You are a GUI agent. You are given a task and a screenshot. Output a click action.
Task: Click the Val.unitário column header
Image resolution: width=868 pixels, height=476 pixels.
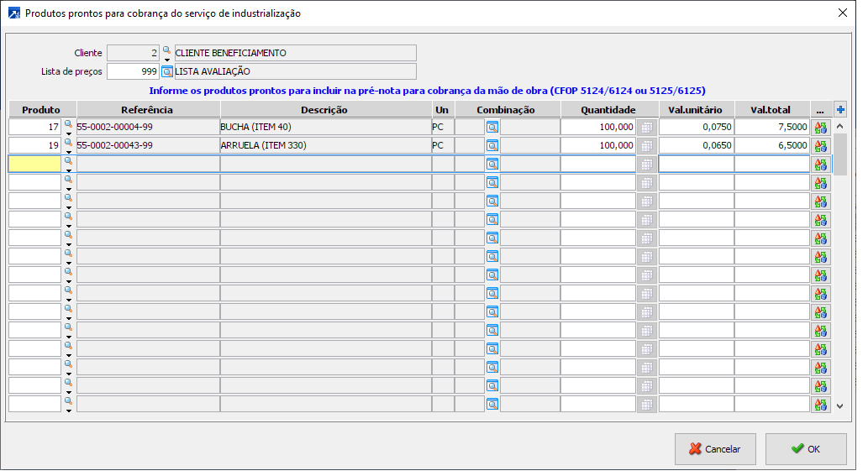tap(696, 109)
